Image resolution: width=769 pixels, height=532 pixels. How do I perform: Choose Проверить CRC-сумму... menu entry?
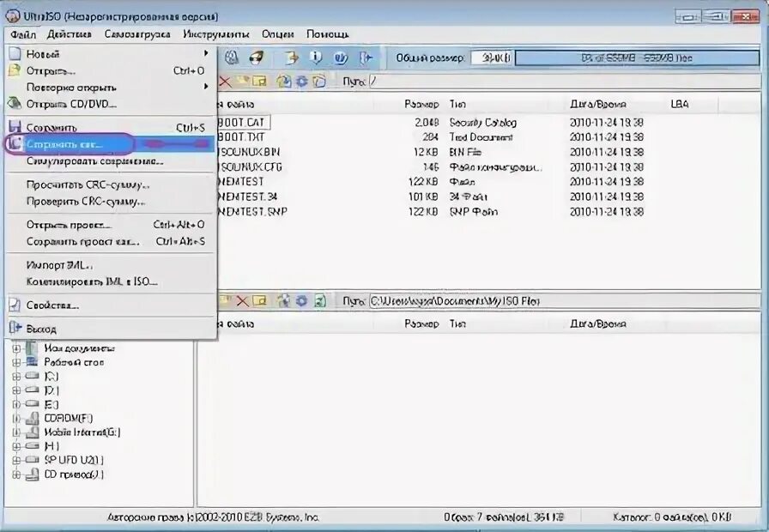(x=111, y=202)
